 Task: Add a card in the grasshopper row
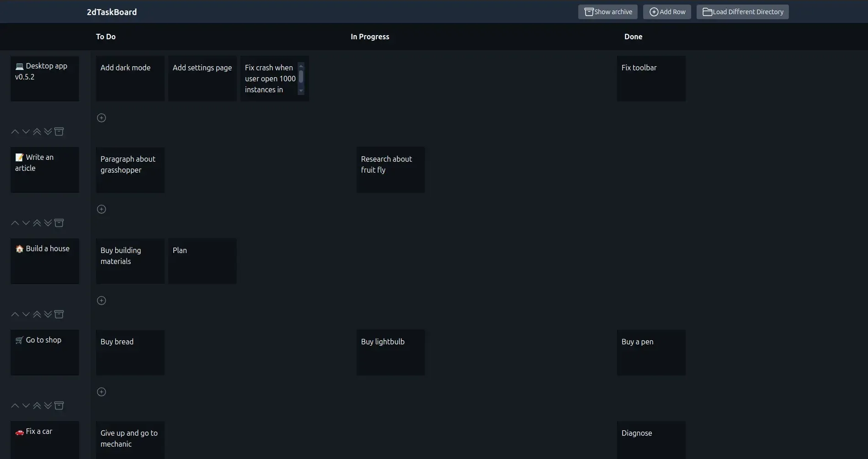pyautogui.click(x=101, y=209)
